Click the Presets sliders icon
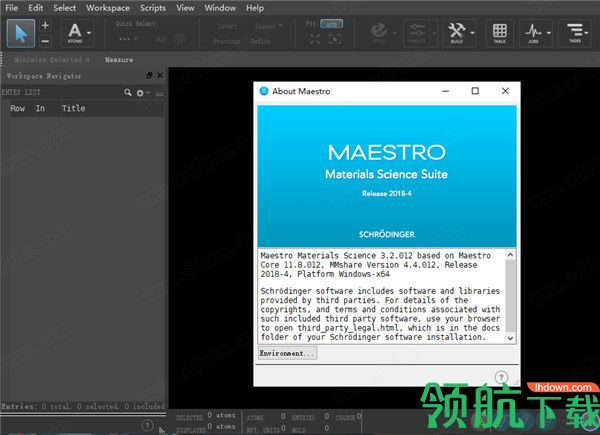 click(417, 33)
